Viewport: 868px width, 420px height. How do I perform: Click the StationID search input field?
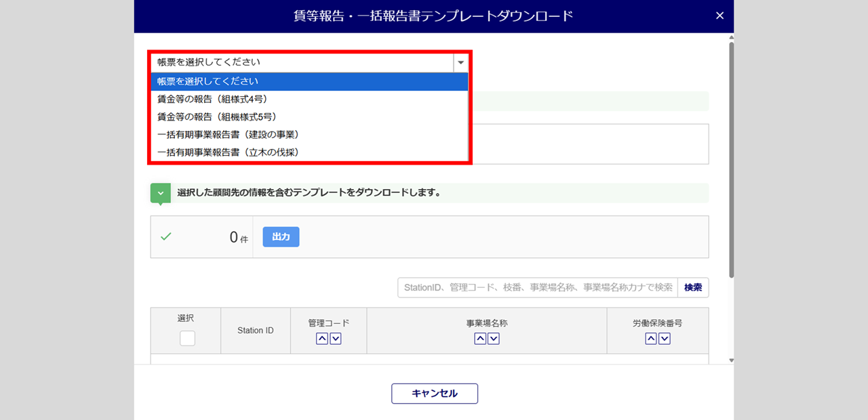[x=537, y=287]
